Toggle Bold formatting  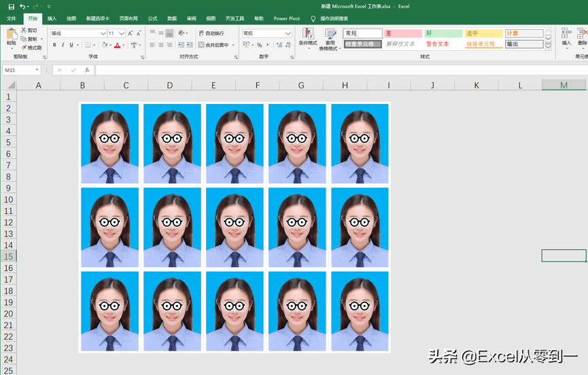tap(54, 45)
